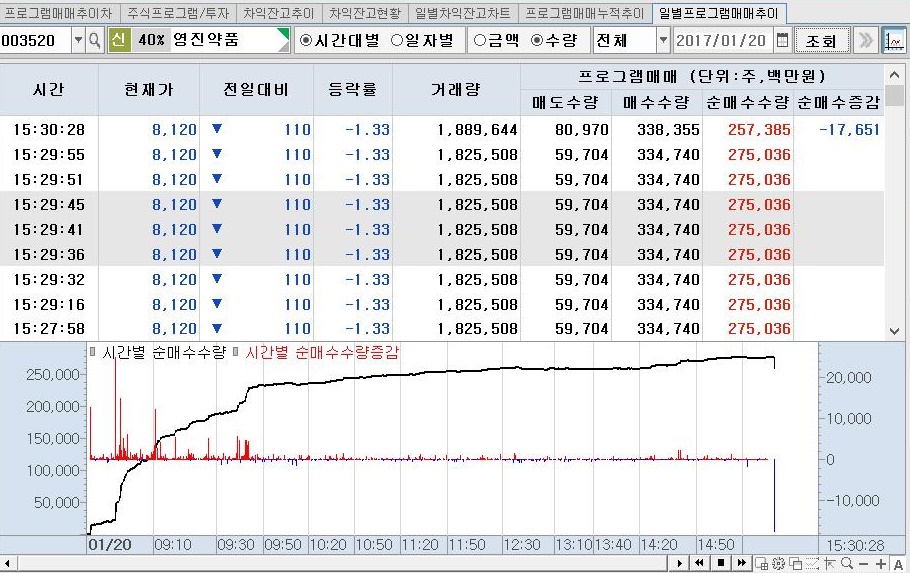Click the green 신 credit badge

(x=119, y=40)
